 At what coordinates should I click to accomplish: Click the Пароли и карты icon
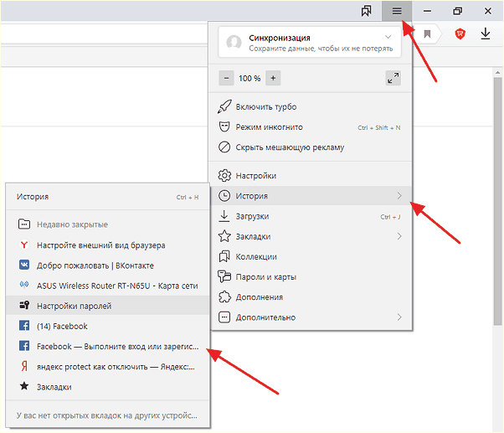224,276
